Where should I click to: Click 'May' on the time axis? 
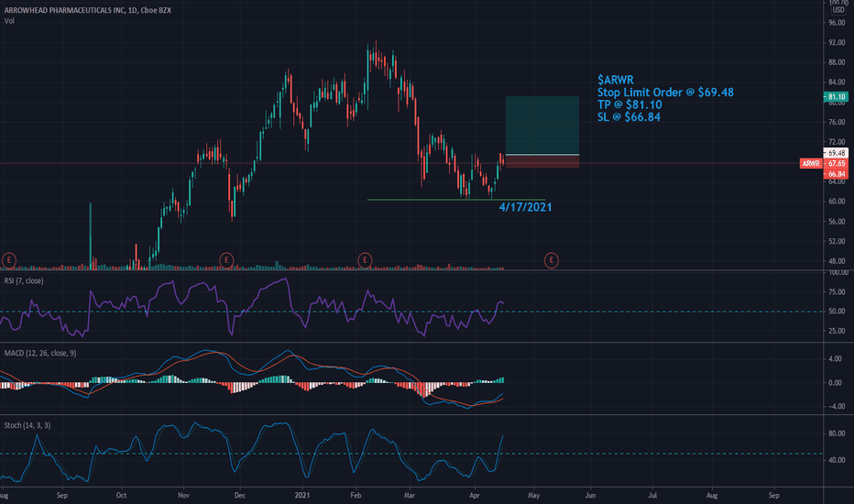click(533, 495)
